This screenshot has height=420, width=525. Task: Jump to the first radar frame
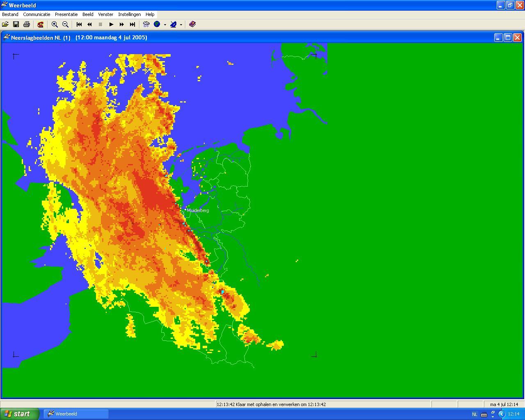coord(79,25)
